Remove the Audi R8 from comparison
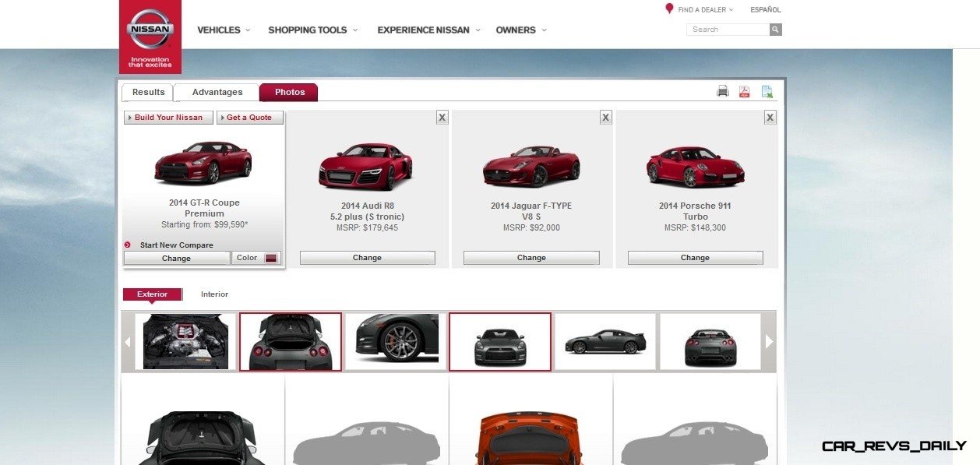This screenshot has width=980, height=465. [x=442, y=118]
